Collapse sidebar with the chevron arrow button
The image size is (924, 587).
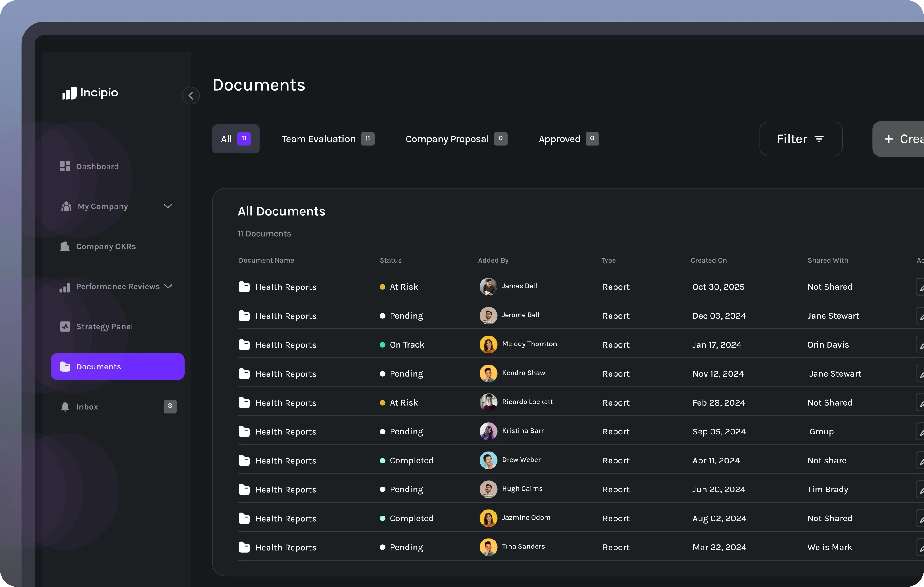(191, 96)
